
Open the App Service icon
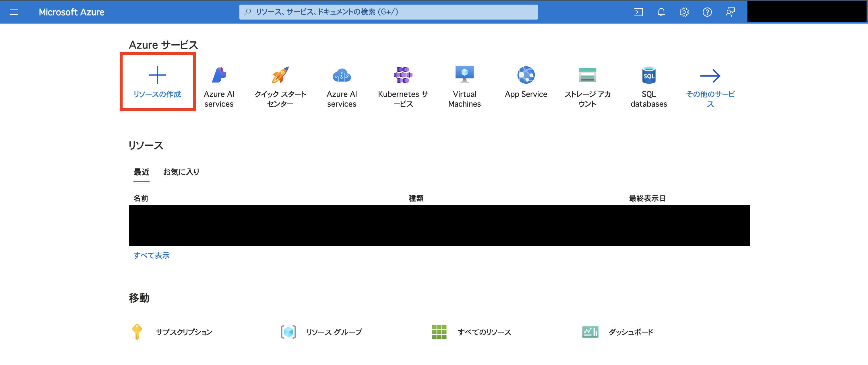coord(526,75)
